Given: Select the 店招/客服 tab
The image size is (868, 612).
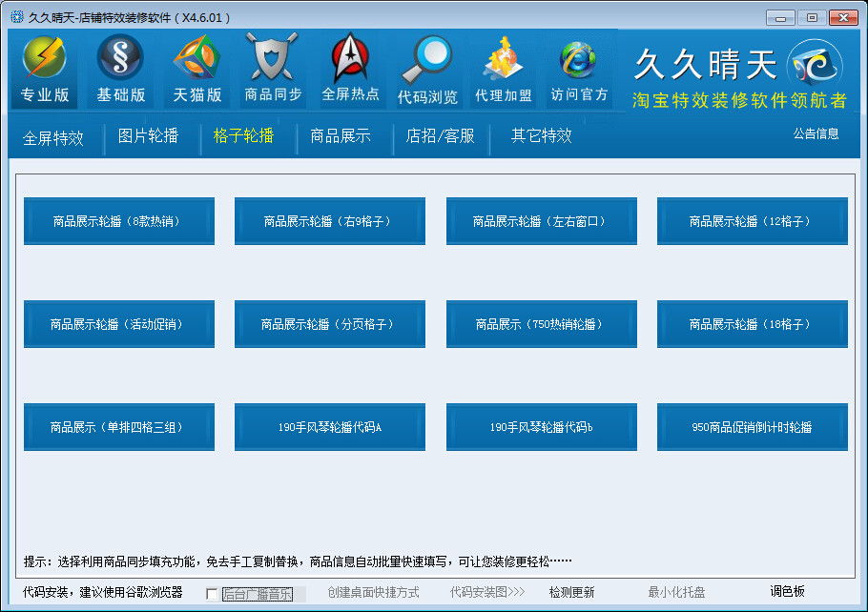Looking at the screenshot, I should (440, 135).
